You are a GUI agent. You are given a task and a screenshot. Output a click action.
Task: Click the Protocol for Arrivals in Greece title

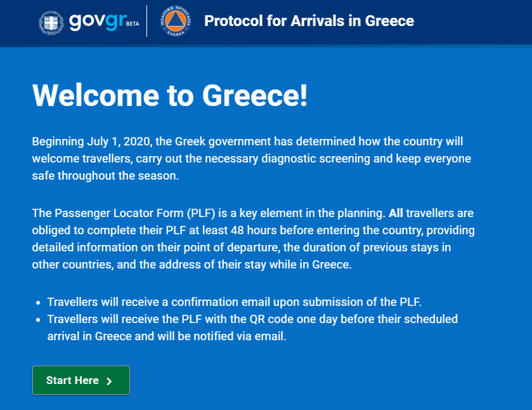point(309,21)
